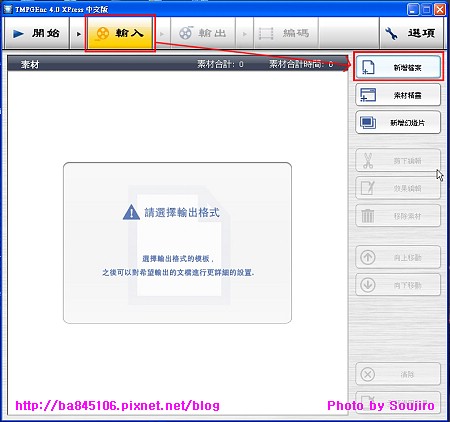The image size is (450, 422).
Task: Open 效果編輯 (Filter Edit) button
Action: 398,188
